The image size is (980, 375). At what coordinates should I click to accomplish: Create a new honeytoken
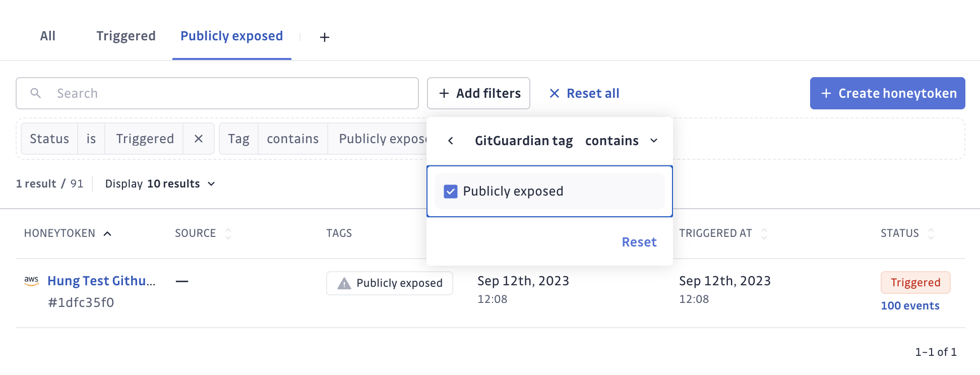tap(887, 93)
